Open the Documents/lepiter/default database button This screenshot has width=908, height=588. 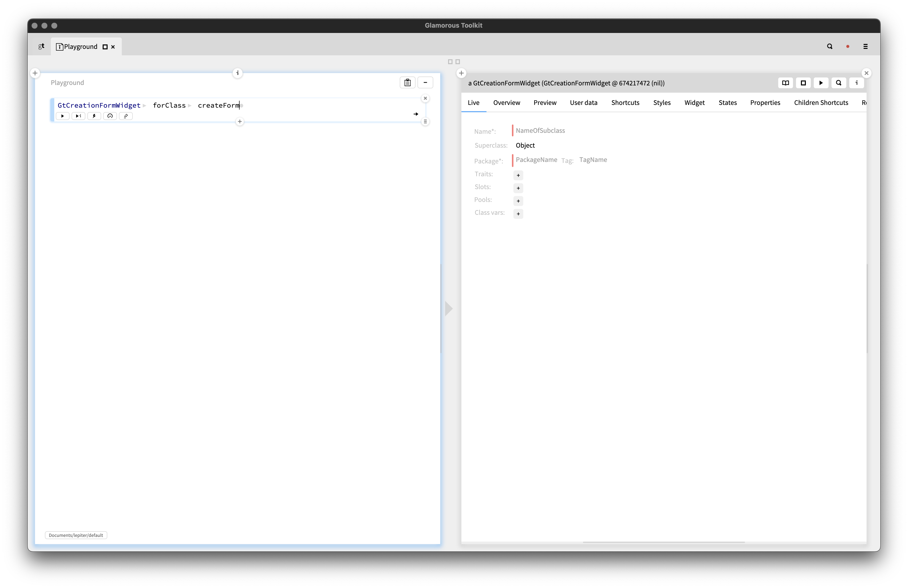[76, 535]
